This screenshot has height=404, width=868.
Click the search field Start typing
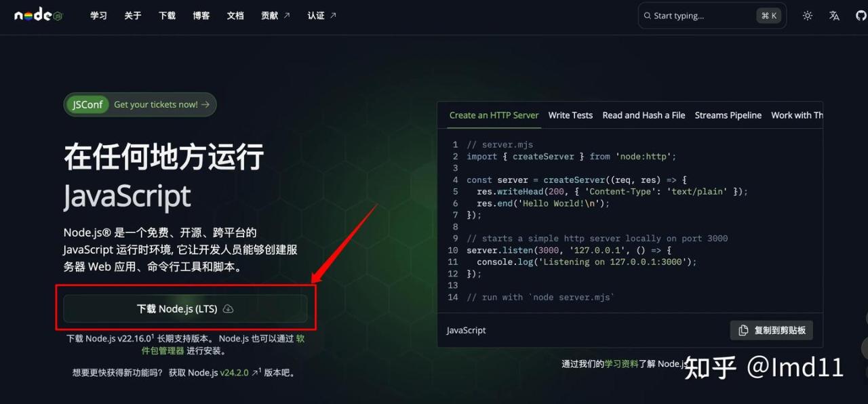pos(712,16)
